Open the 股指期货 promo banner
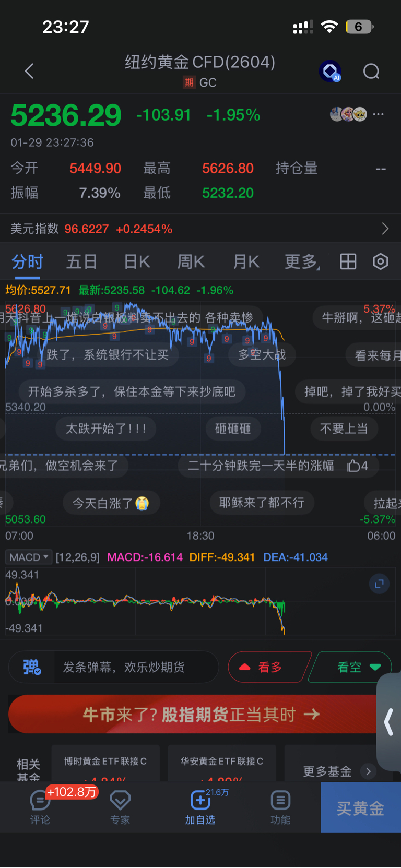 pos(193,715)
